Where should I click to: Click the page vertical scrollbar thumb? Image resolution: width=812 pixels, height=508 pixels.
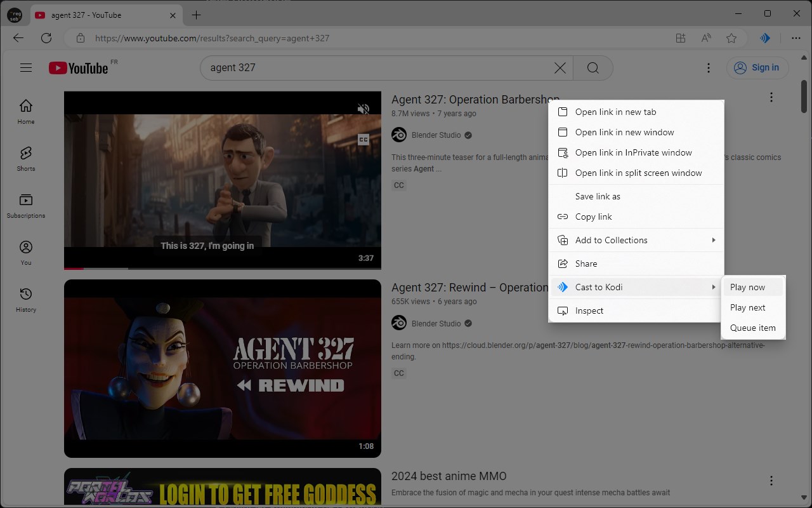[x=804, y=97]
